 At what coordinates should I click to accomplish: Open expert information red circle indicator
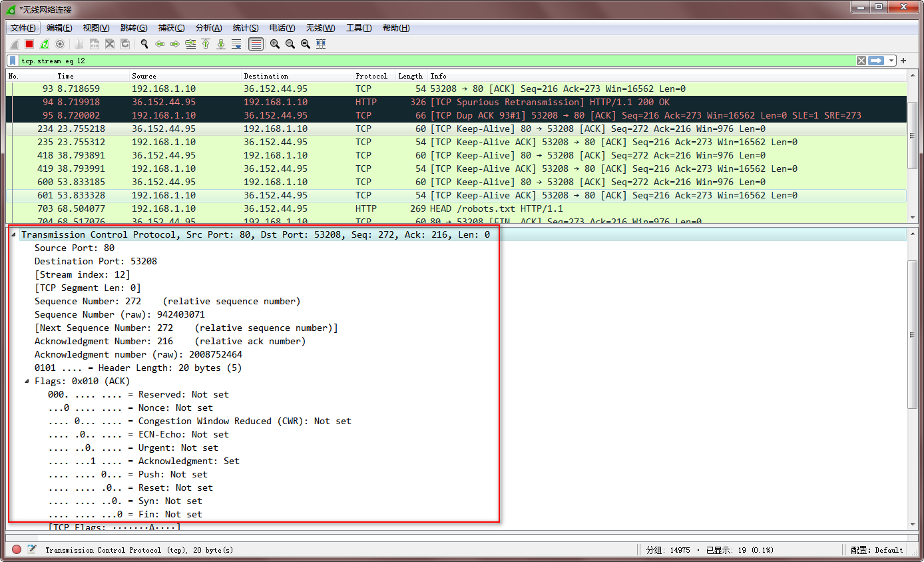click(16, 549)
